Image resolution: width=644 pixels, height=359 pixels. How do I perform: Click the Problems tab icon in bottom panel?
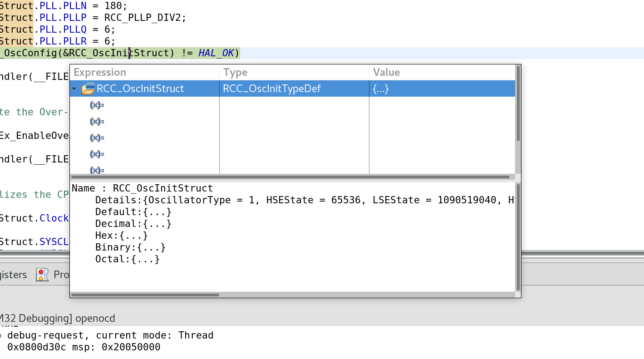click(x=42, y=275)
